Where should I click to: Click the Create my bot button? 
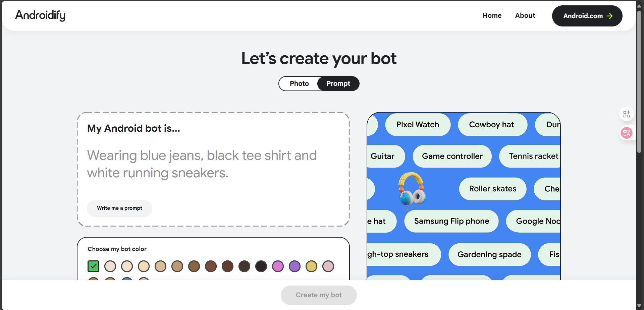tap(319, 295)
